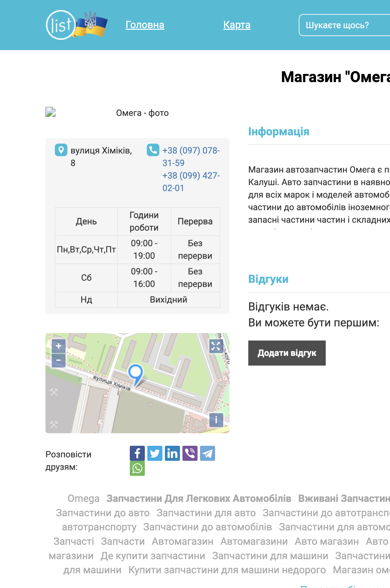Open tag Запчастини для машини
Image resolution: width=390 pixels, height=588 pixels.
pos(270,556)
